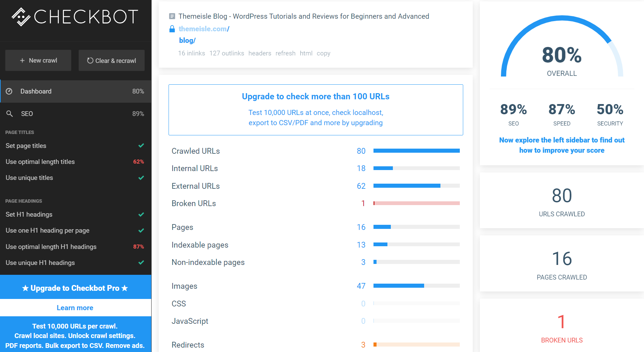Click the magnifying glass icon beside SEO
644x352 pixels.
[x=10, y=113]
